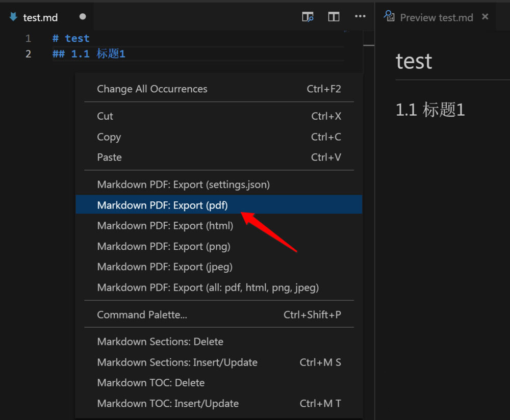Click the unsaved changes dot on test.md
Screen dimensions: 510x420
pos(82,17)
